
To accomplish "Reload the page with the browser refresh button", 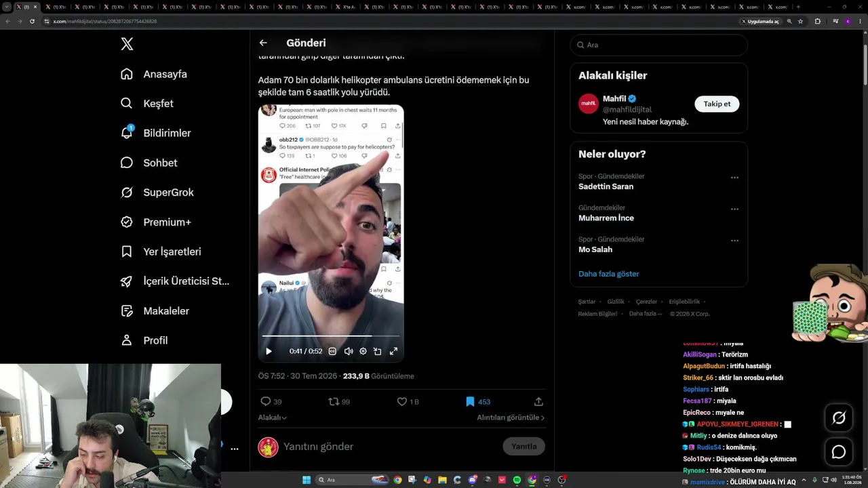I will click(x=32, y=21).
